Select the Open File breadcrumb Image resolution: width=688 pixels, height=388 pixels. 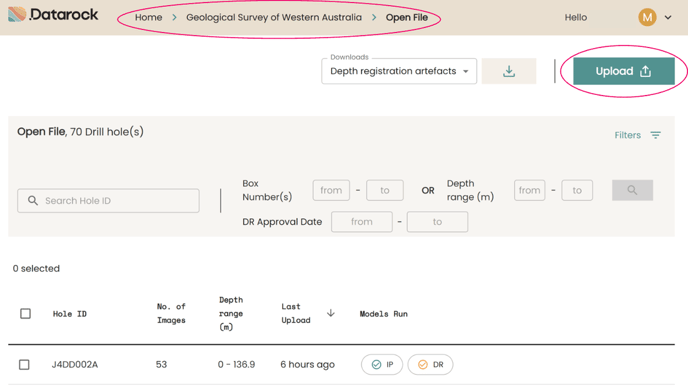(x=407, y=18)
